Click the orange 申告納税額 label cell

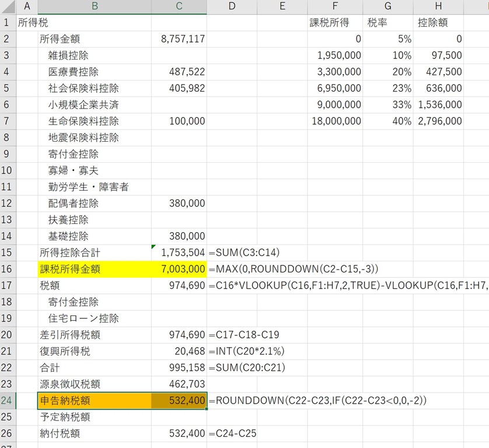click(x=95, y=401)
